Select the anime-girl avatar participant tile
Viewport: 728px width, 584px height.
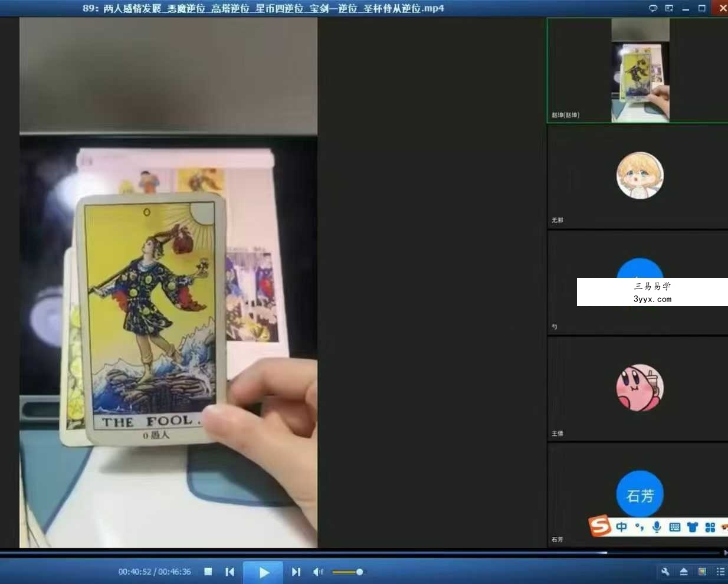tap(637, 176)
